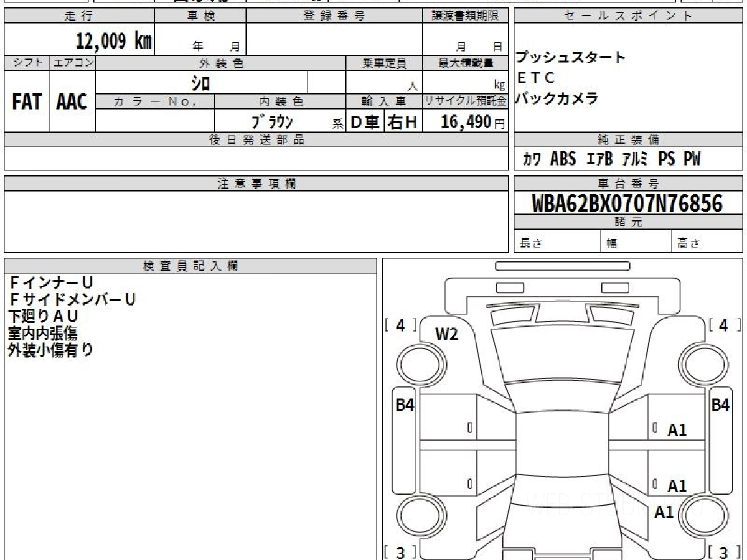The height and width of the screenshot is (560, 747).
Task: Select the 諸元 header
Action: coord(629,222)
